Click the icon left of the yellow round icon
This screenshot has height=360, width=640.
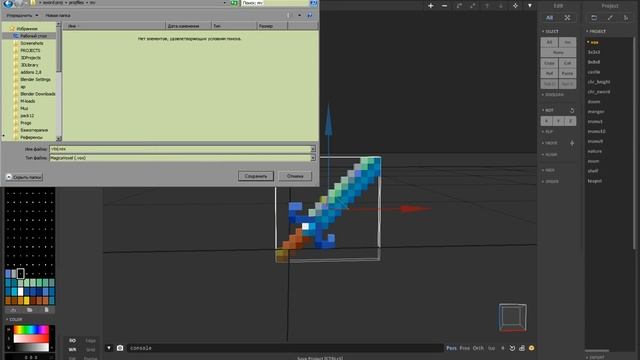point(522,348)
